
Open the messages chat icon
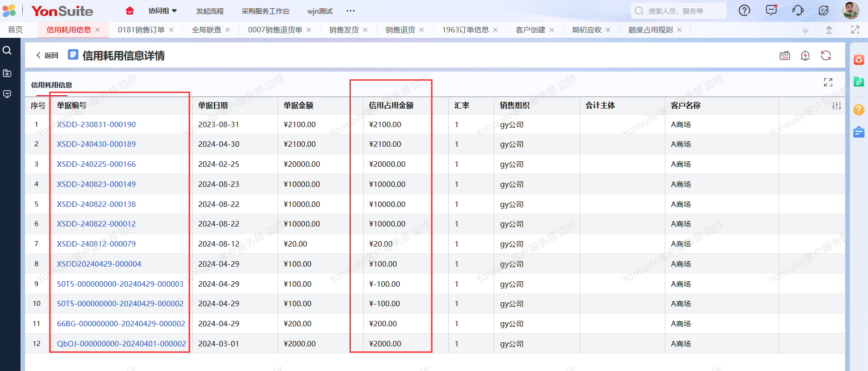pos(771,10)
